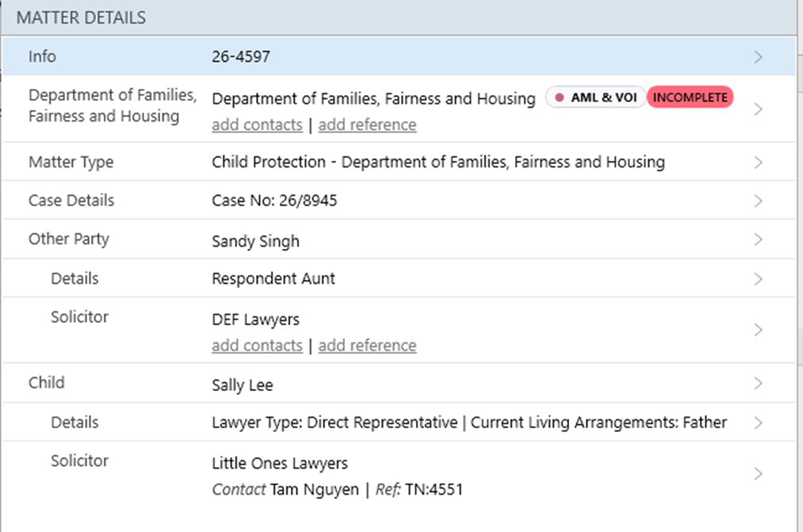Select the Tam Nguyen contact reference line
Screen dimensions: 803x532
pos(337,489)
